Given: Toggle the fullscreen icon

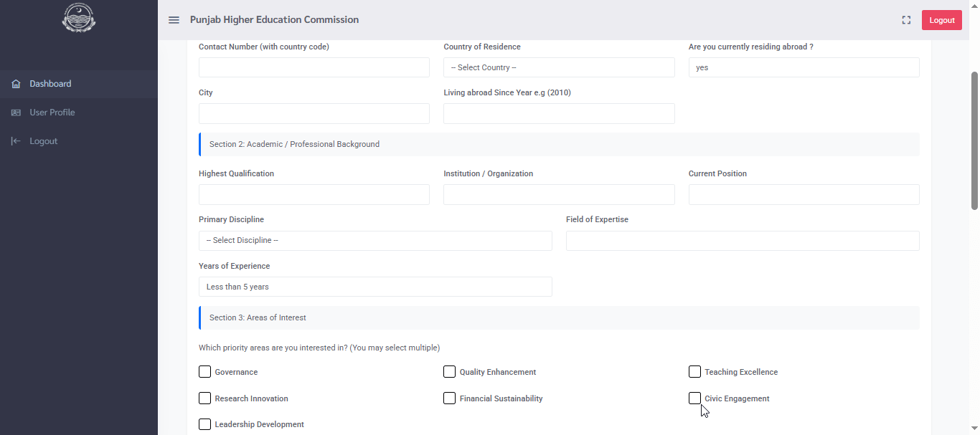Looking at the screenshot, I should pos(906,20).
